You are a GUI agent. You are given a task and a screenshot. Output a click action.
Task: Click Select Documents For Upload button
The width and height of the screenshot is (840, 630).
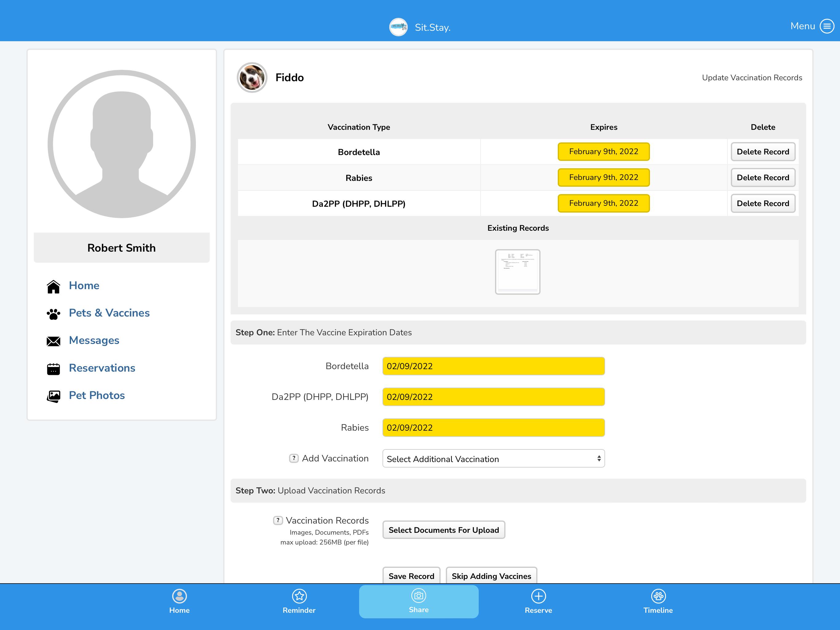pyautogui.click(x=444, y=530)
